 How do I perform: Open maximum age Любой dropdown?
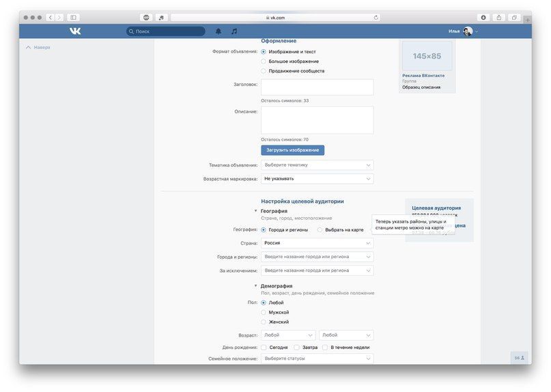[x=346, y=335]
